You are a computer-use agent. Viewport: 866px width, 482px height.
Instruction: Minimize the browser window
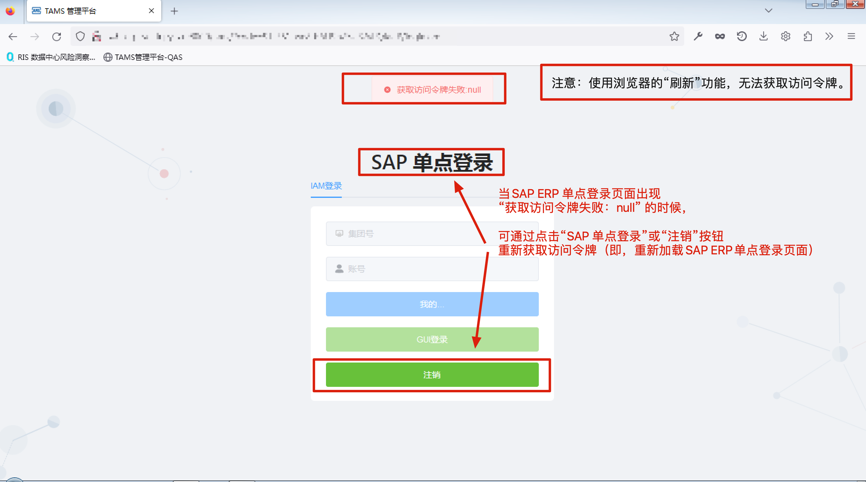click(815, 4)
